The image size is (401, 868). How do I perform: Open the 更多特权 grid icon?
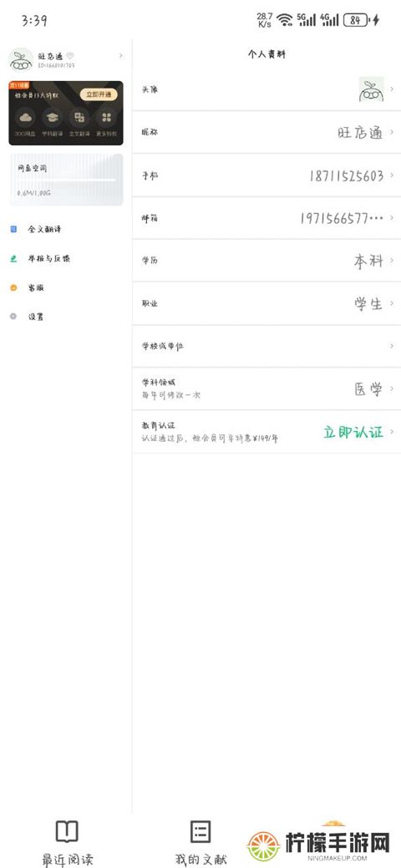[106, 117]
